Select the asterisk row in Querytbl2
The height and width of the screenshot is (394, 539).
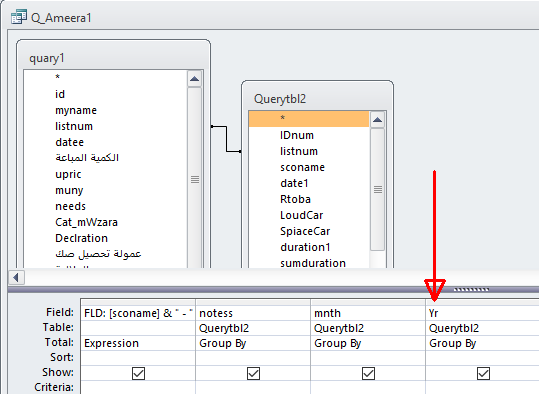[x=309, y=119]
